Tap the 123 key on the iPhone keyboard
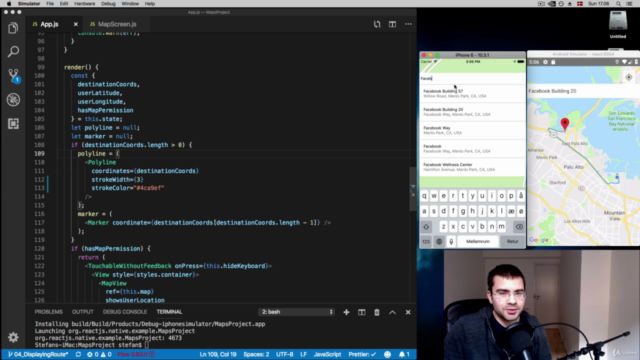640x360 pixels. click(x=426, y=241)
